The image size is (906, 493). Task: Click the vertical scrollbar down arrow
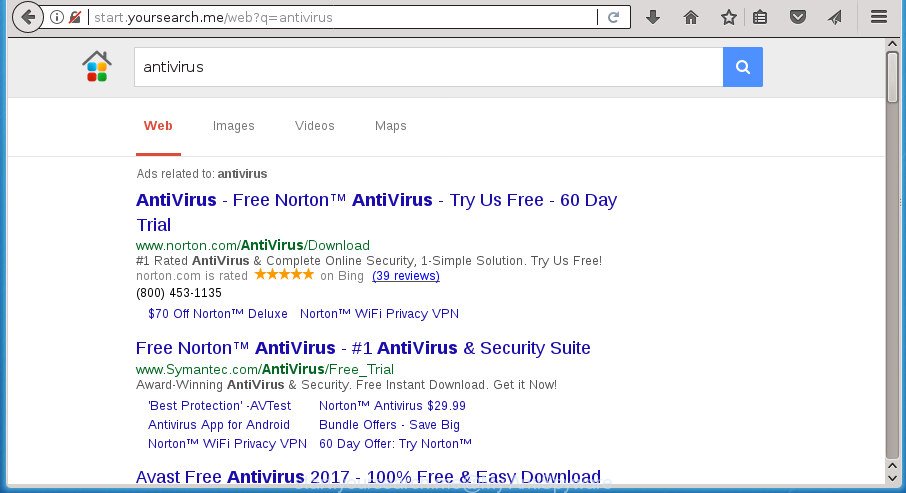point(892,477)
